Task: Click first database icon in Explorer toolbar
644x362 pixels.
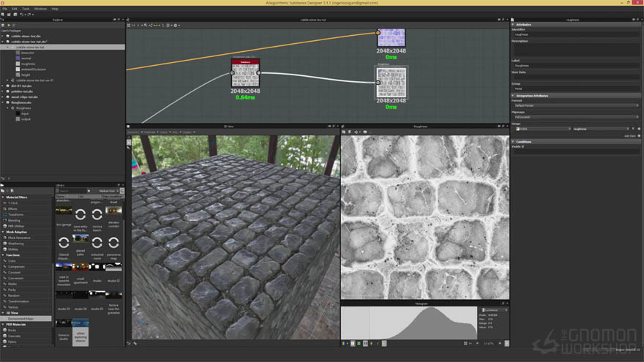Action: [3, 26]
